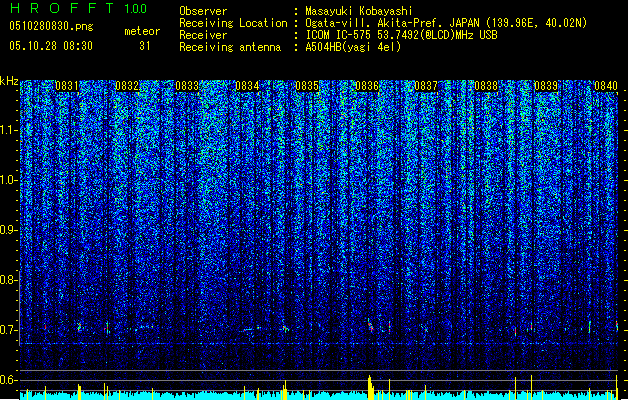The height and width of the screenshot is (400, 629).
Task: Select observer name Masayuki Kobayashi
Action: (358, 11)
